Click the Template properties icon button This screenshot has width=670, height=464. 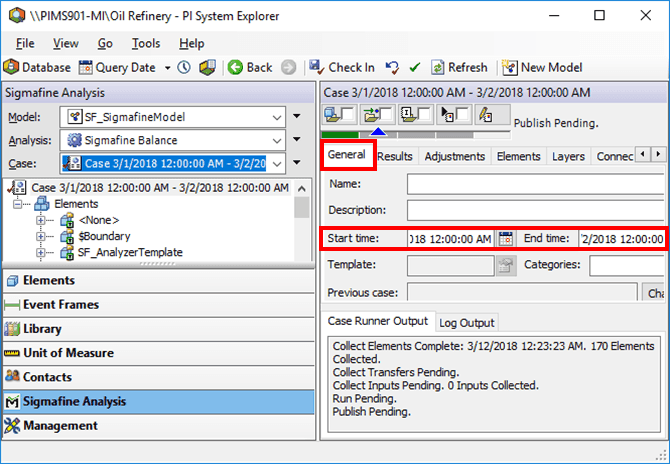point(506,266)
